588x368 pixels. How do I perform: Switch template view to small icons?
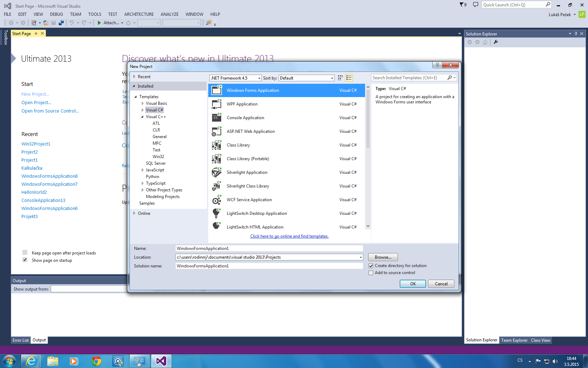point(340,78)
